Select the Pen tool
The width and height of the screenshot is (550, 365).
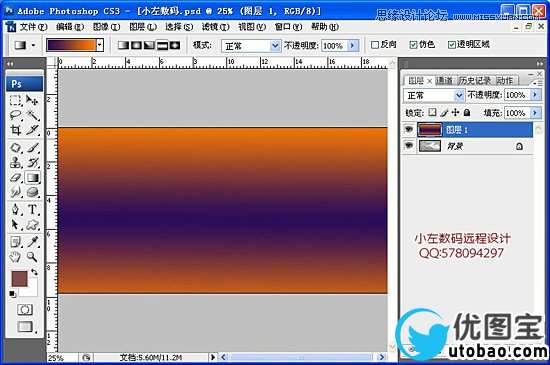15,209
